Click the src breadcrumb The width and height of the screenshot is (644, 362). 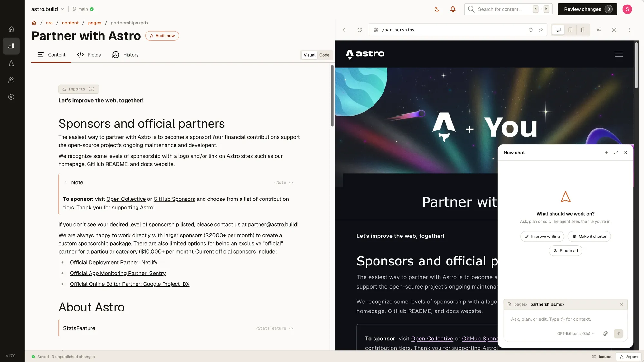[x=49, y=23]
